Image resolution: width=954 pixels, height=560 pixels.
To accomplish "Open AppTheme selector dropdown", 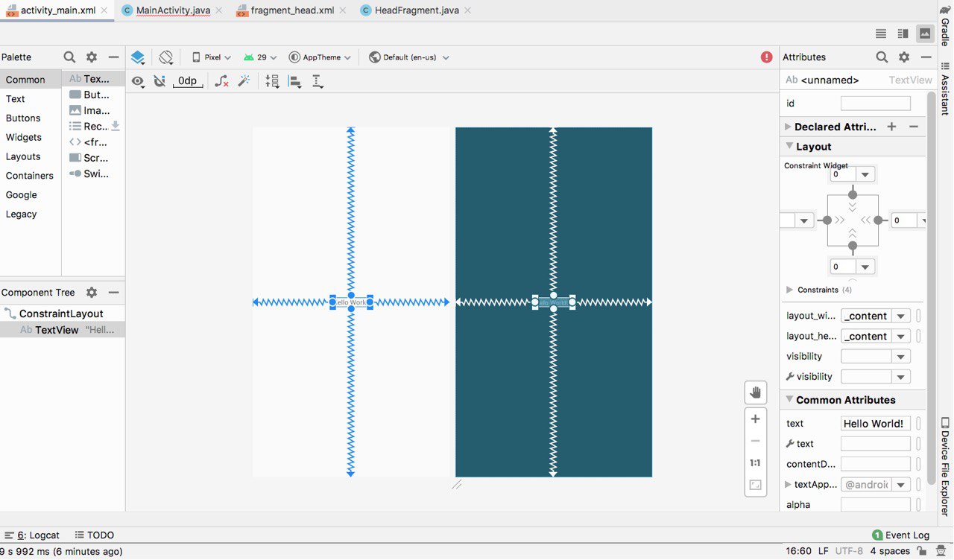I will (x=320, y=57).
